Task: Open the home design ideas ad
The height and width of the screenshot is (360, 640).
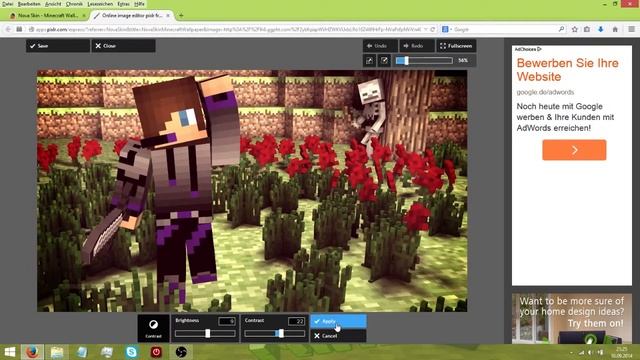Action: 572,318
